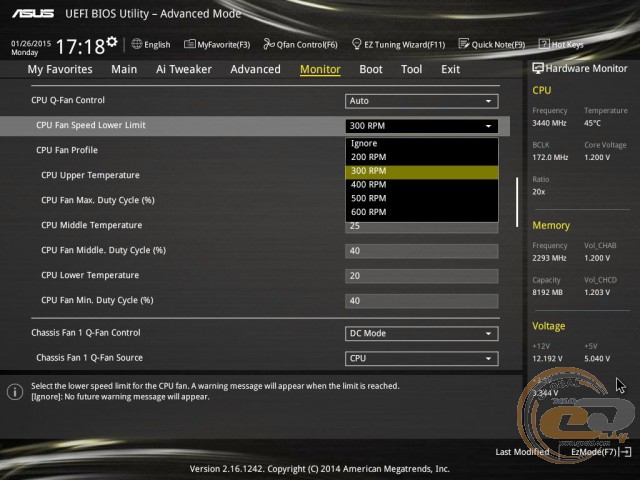Pick 500 RPM from the dropdown list
This screenshot has width=640, height=480.
click(x=422, y=198)
